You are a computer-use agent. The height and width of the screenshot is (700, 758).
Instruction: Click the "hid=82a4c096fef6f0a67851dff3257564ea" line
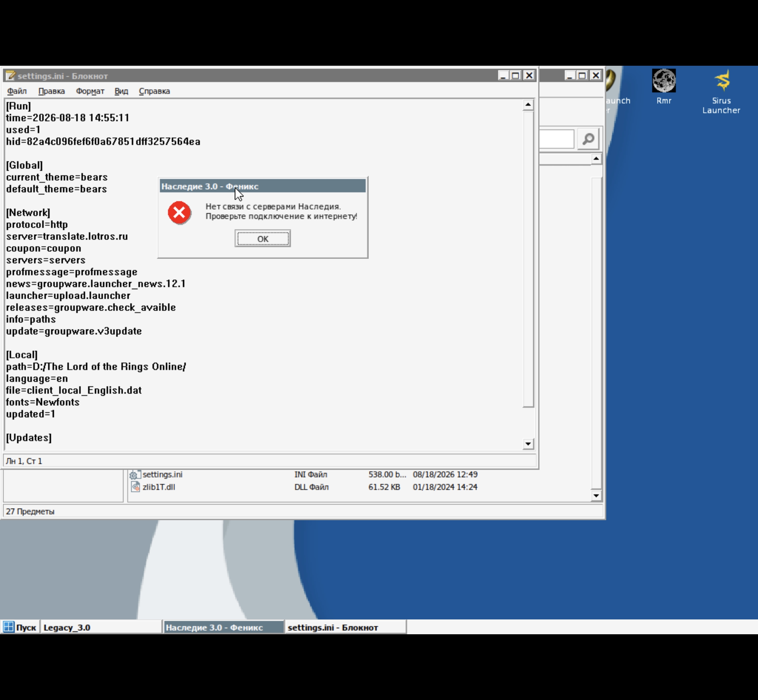click(103, 141)
